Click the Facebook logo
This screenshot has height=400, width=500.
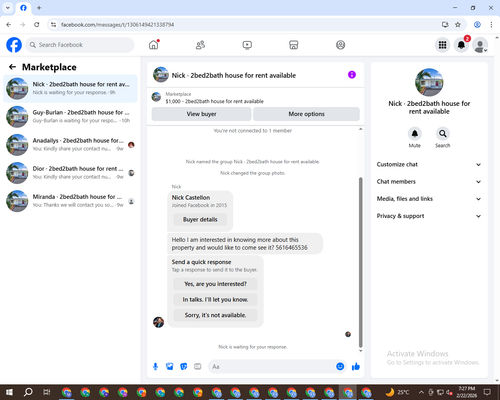point(14,45)
